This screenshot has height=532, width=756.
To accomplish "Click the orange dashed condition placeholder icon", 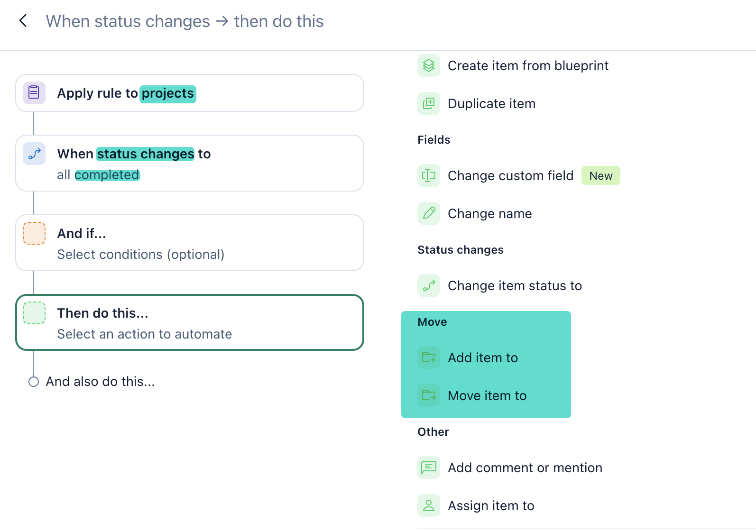I will [x=34, y=233].
